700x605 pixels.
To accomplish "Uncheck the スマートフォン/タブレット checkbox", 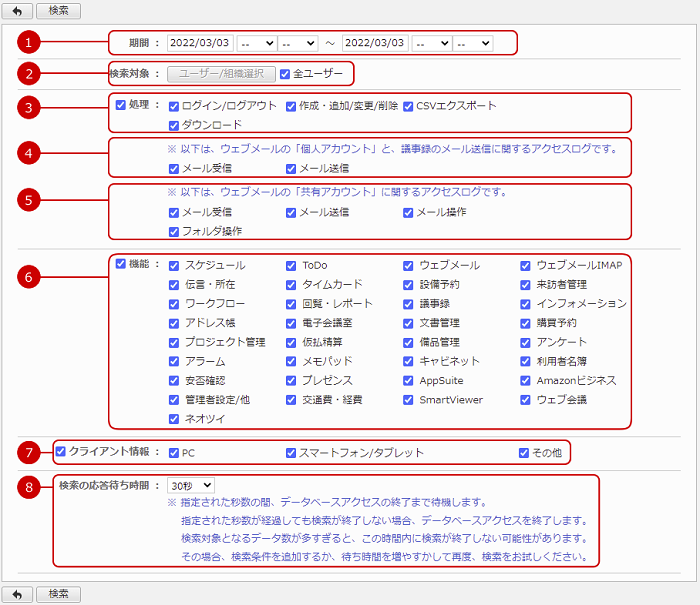I will pyautogui.click(x=292, y=453).
